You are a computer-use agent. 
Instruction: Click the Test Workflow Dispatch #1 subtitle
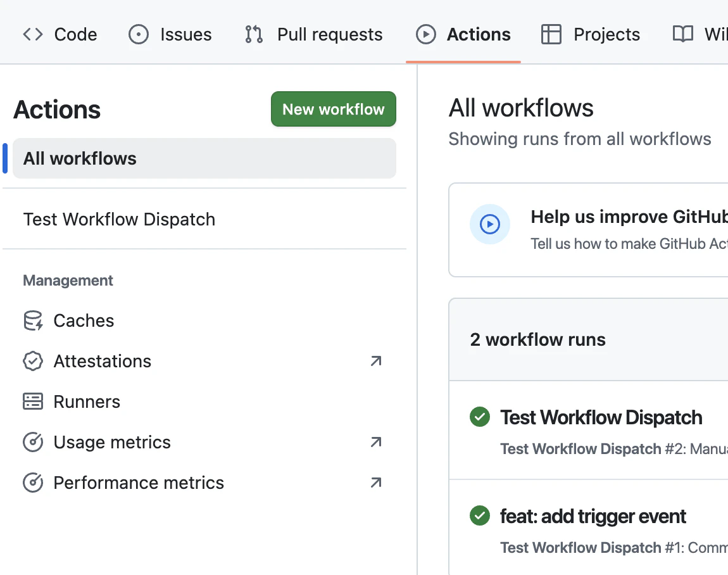[x=614, y=548]
